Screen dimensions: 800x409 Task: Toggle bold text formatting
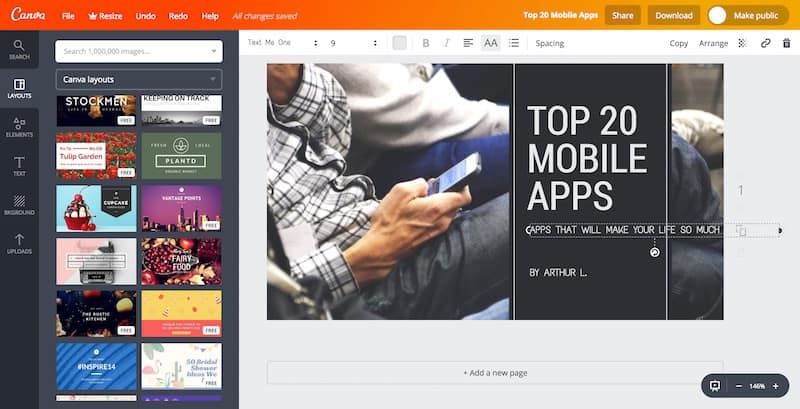[425, 43]
